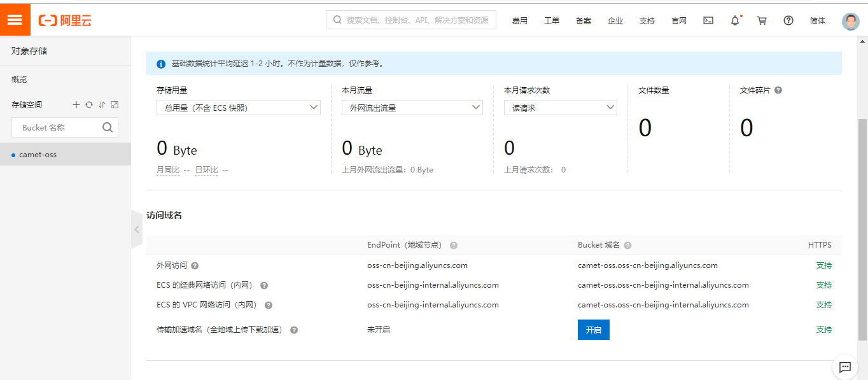Click the blue 开启 button
This screenshot has height=380, width=868.
[x=593, y=330]
